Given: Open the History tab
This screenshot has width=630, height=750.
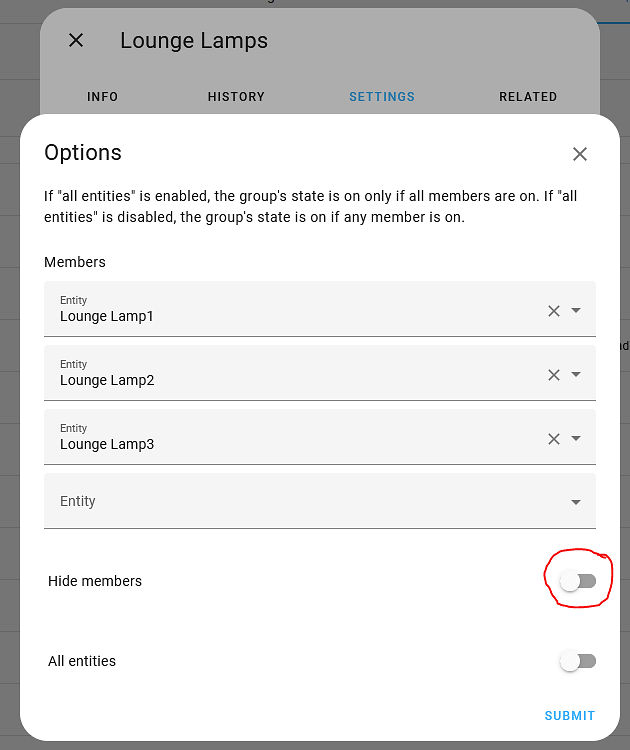Looking at the screenshot, I should tap(236, 97).
